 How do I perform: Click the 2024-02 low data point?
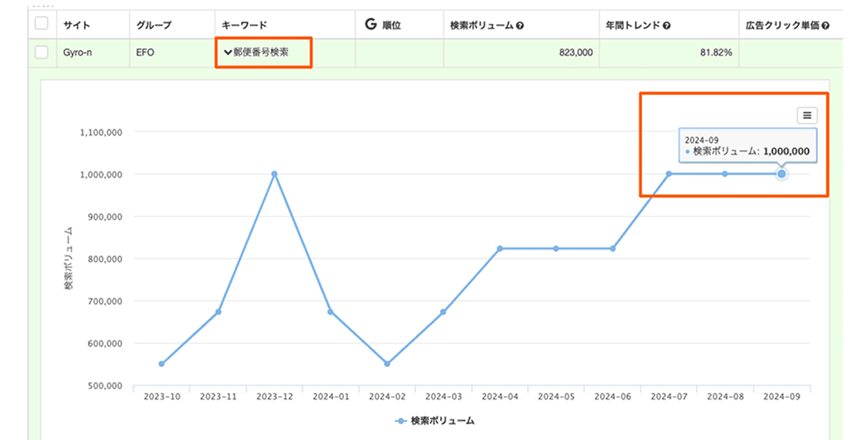point(387,364)
